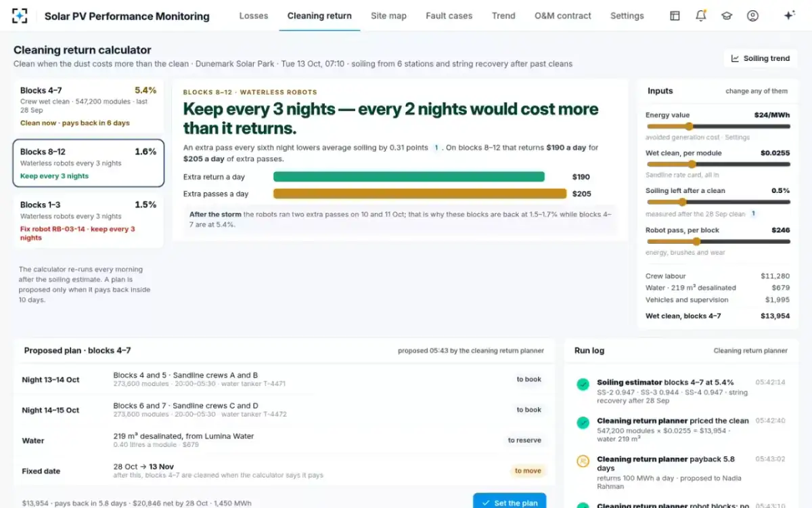This screenshot has height=508, width=812.
Task: Click footnote 1 after 0.31 points
Action: (436, 148)
